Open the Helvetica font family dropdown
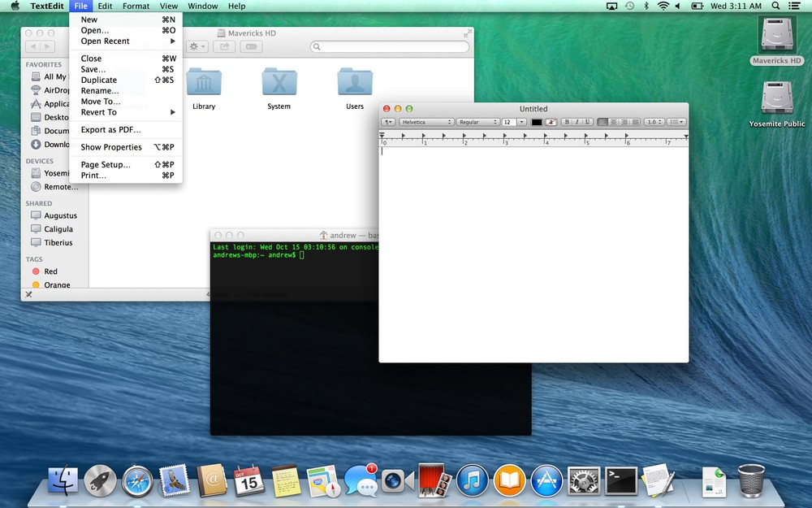The height and width of the screenshot is (508, 812). click(425, 122)
